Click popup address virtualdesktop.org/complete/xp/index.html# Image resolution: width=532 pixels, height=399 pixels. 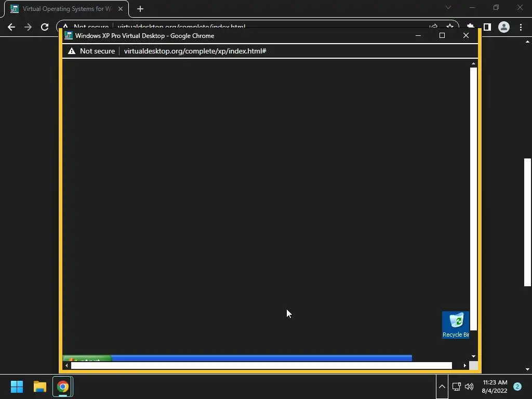click(195, 51)
